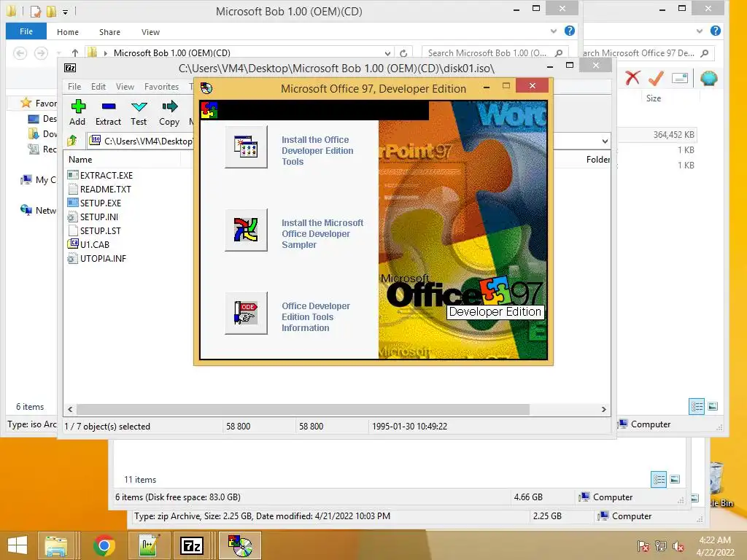Click the network tray icon
Viewport: 747px width, 560px height.
(661, 546)
